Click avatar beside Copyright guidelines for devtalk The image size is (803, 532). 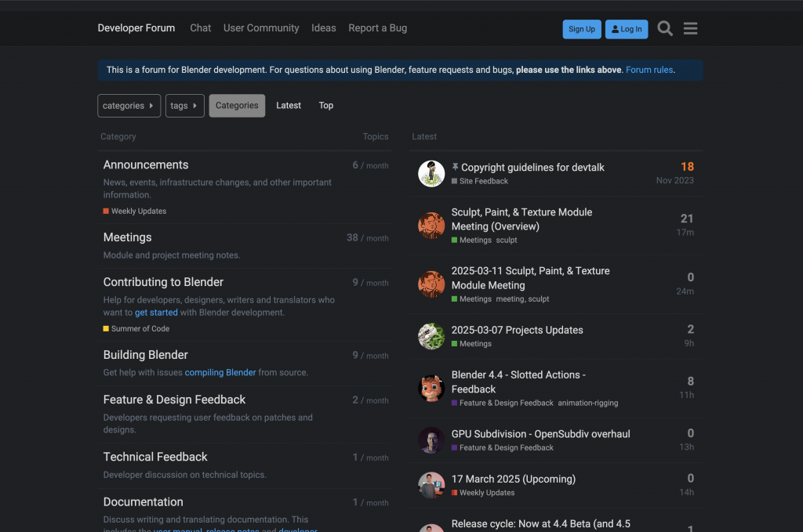click(431, 173)
